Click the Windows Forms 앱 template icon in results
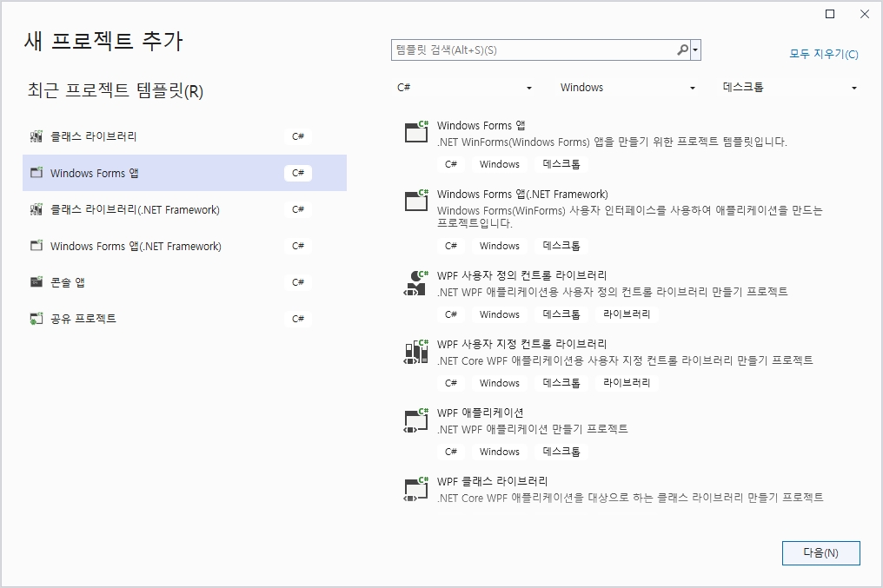Screen dimensions: 883x588 point(416,132)
